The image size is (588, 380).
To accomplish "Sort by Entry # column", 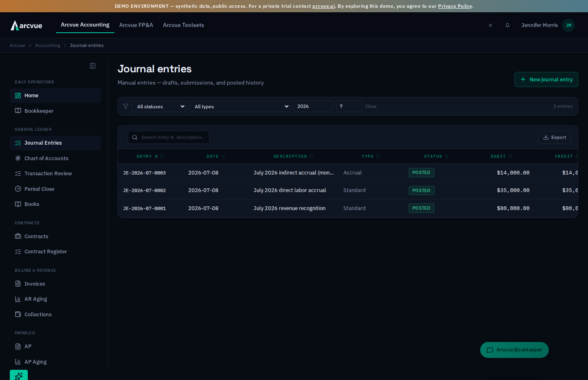I will (150, 156).
